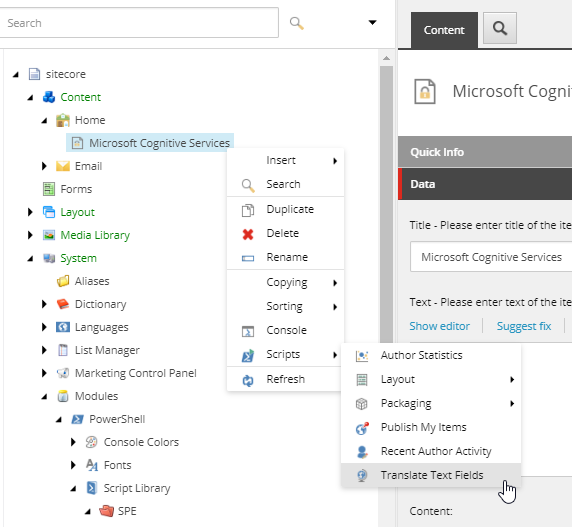Expand the Console Colors node

(x=73, y=442)
